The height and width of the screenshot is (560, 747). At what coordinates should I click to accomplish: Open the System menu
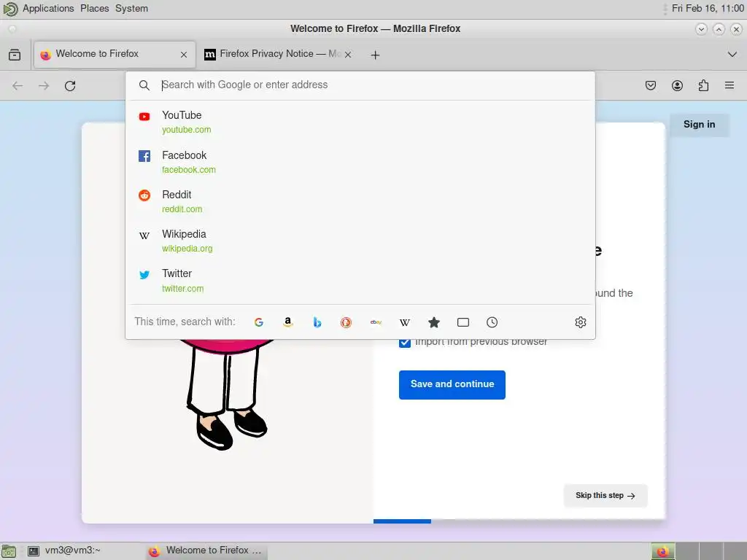pyautogui.click(x=131, y=9)
